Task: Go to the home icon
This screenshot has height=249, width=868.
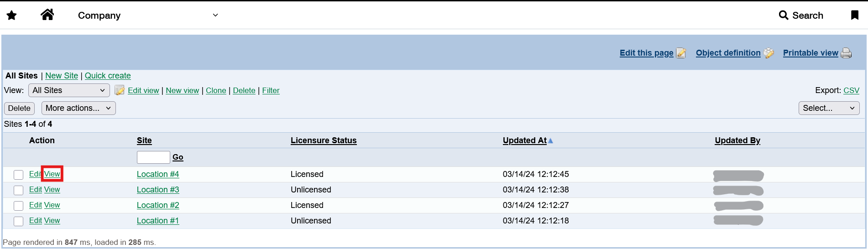Action: point(47,15)
